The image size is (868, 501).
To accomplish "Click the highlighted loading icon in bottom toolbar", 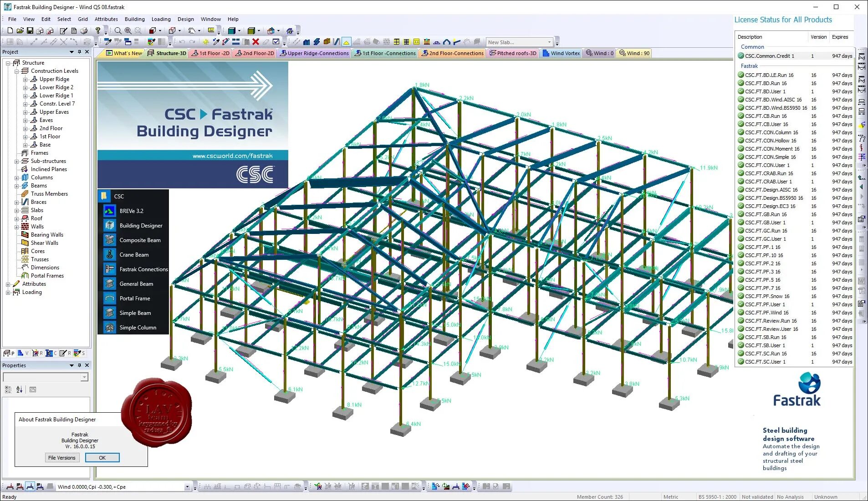I will [x=30, y=486].
